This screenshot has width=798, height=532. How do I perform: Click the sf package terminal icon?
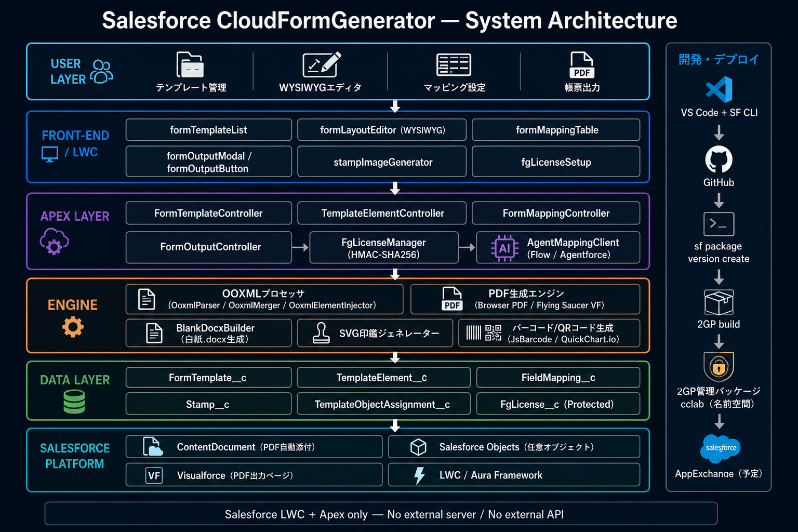click(x=719, y=224)
